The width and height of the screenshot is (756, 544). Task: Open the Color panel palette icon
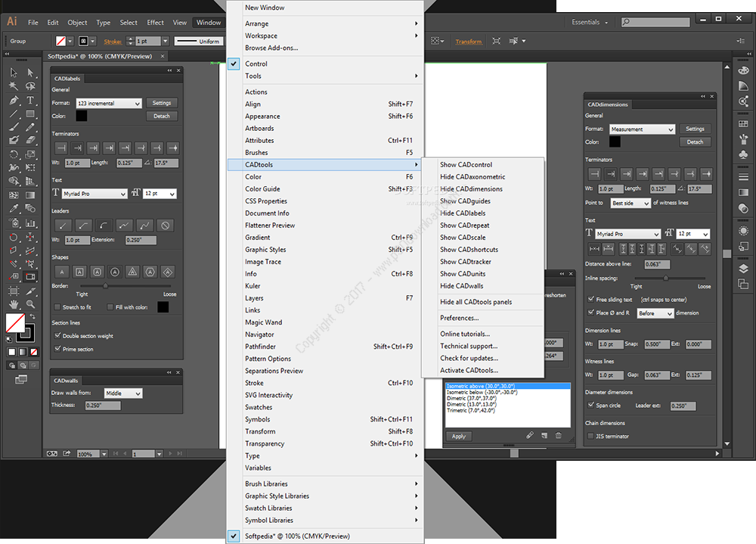[x=743, y=70]
